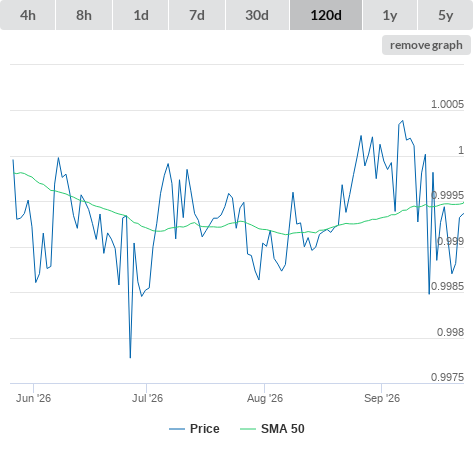Click the Jul '26 axis label
The image size is (474, 455).
[147, 398]
